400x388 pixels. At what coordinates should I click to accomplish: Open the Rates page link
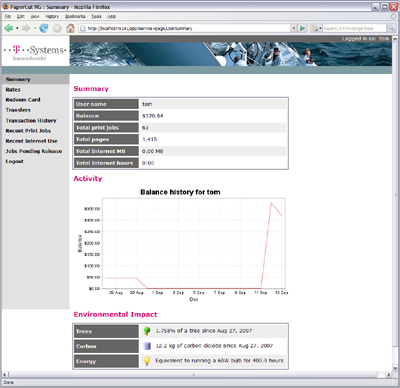(x=13, y=90)
